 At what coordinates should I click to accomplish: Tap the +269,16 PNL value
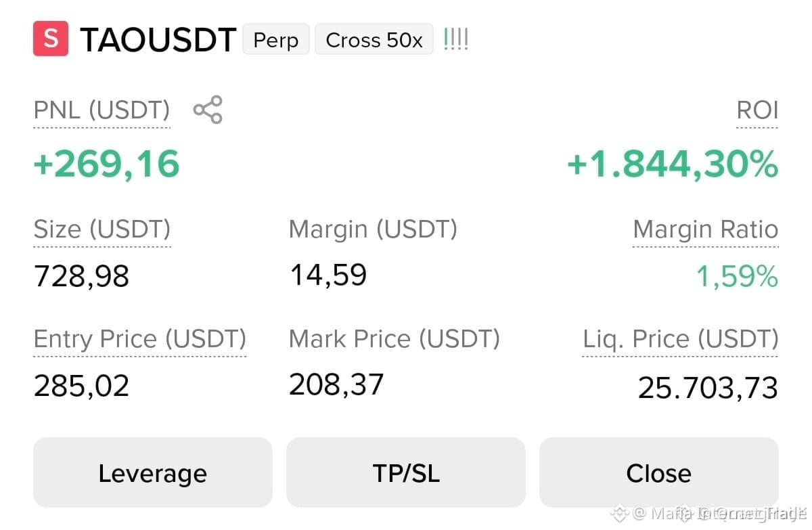pyautogui.click(x=107, y=164)
